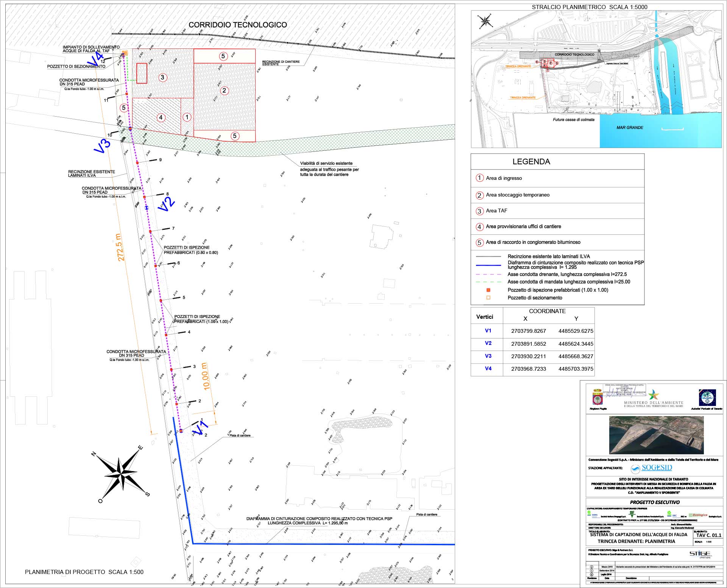
Task: Click the STIGE & Partners logo
Action: coord(700,554)
